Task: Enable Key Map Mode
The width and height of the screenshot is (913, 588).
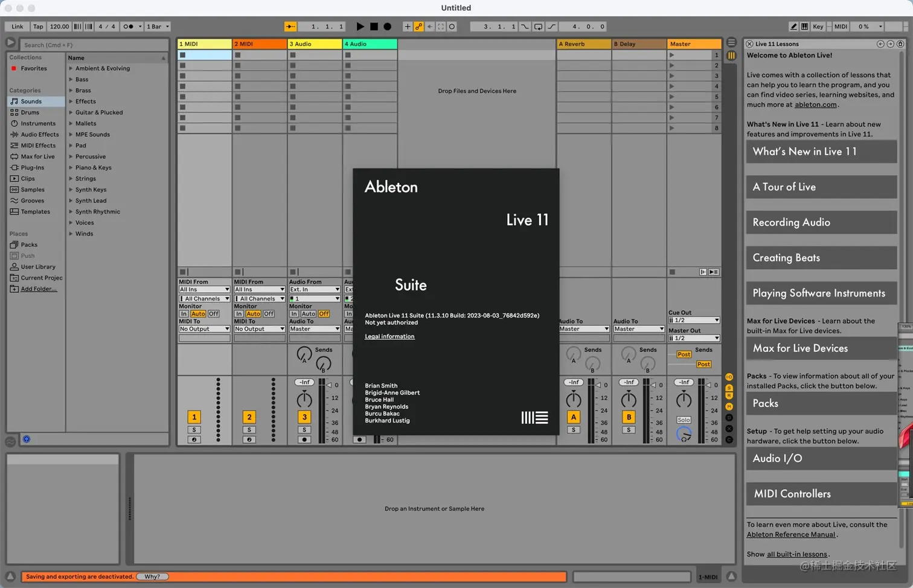Action: click(x=818, y=27)
